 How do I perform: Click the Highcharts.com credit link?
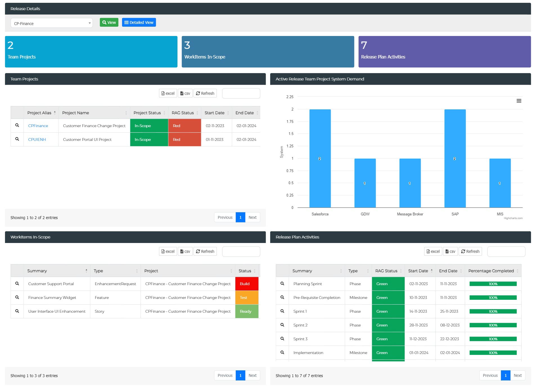pyautogui.click(x=513, y=218)
